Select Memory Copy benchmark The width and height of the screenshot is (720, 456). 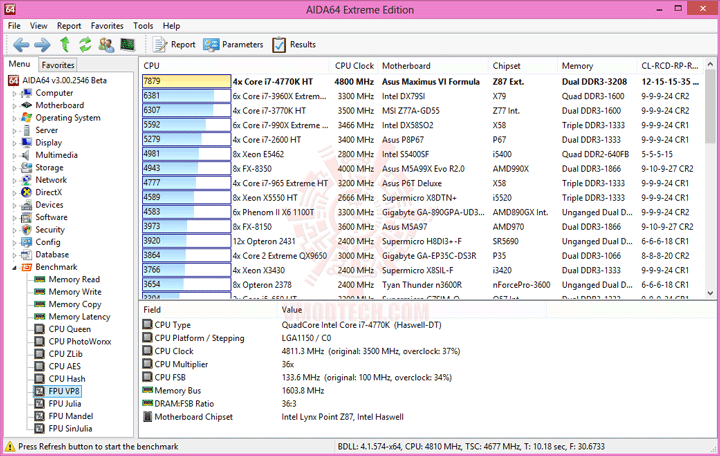pyautogui.click(x=75, y=304)
